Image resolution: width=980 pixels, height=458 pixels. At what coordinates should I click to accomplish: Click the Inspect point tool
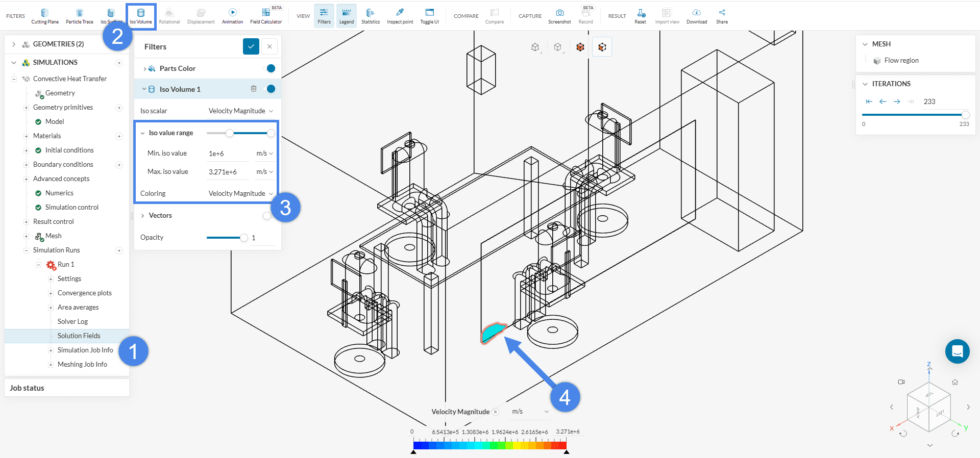(x=400, y=16)
